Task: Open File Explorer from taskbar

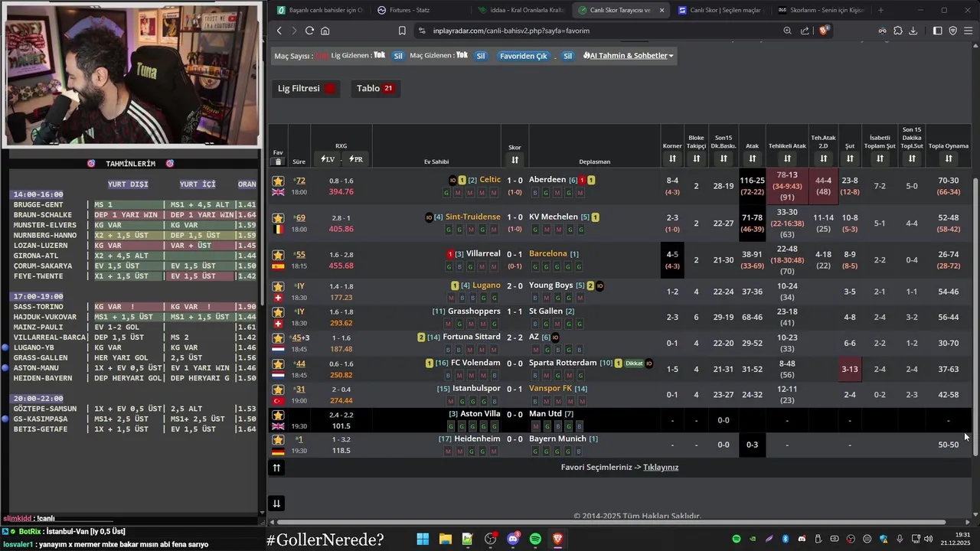Action: click(x=445, y=540)
